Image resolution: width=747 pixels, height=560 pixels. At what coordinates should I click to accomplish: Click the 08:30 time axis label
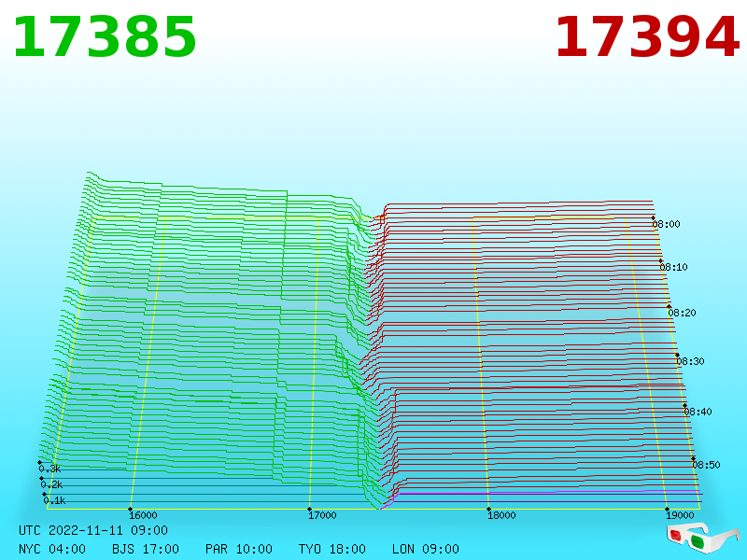(690, 361)
